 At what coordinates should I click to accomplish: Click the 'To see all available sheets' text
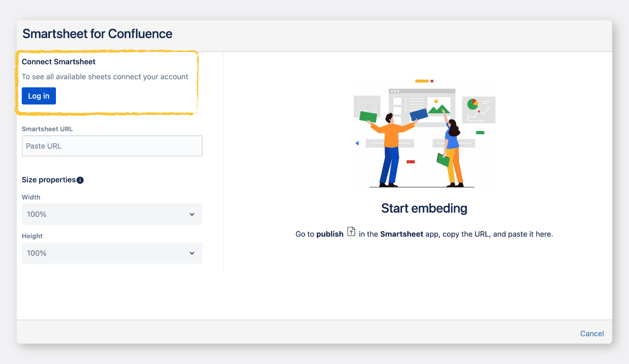coord(105,77)
